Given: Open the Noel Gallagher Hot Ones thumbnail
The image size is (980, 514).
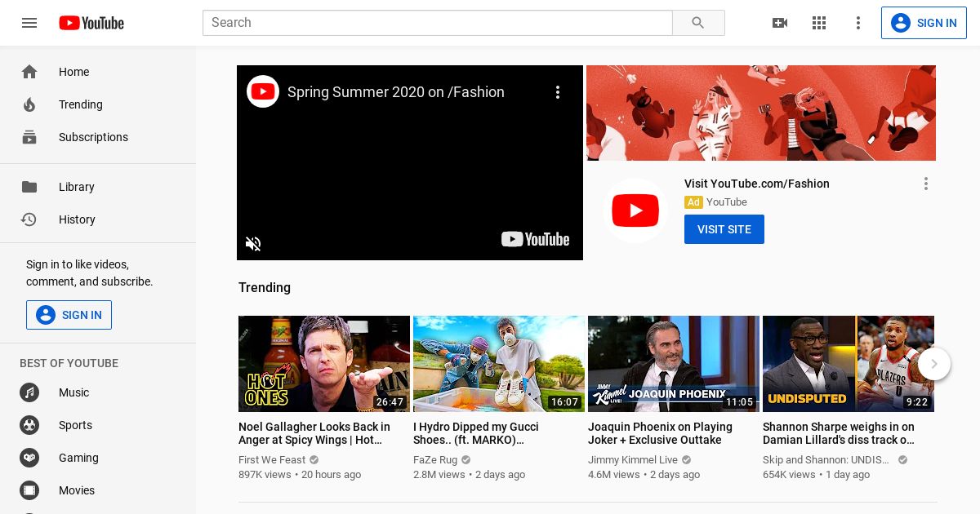Looking at the screenshot, I should click(324, 364).
